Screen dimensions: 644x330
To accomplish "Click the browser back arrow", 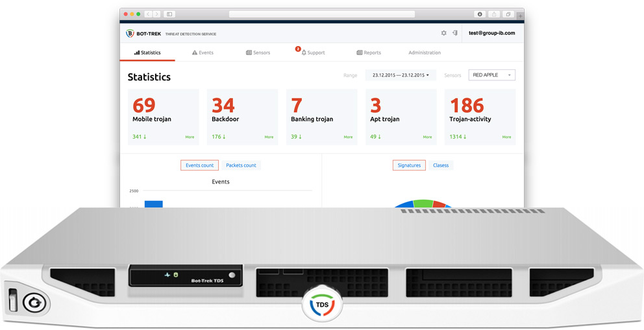I will [148, 14].
